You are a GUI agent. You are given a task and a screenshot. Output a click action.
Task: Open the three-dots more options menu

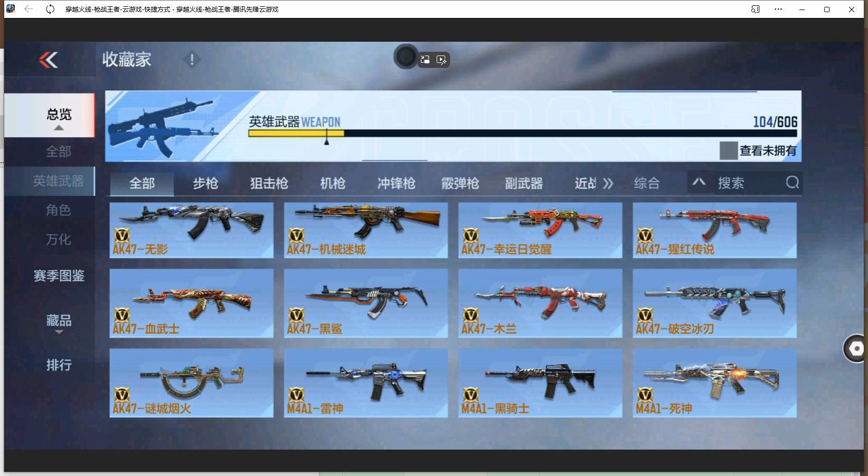coord(778,9)
